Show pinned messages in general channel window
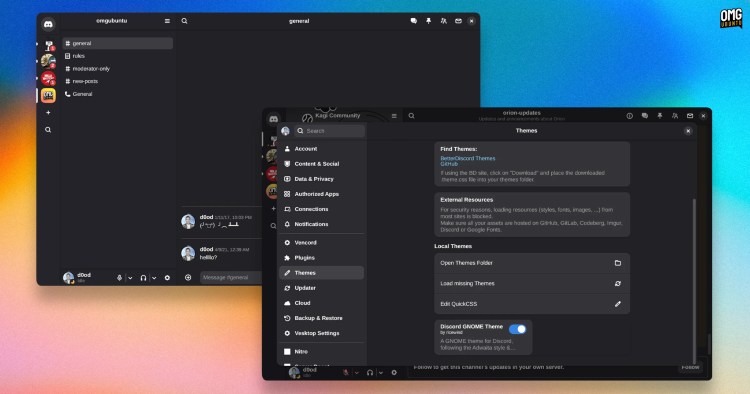The width and height of the screenshot is (750, 394). point(429,21)
